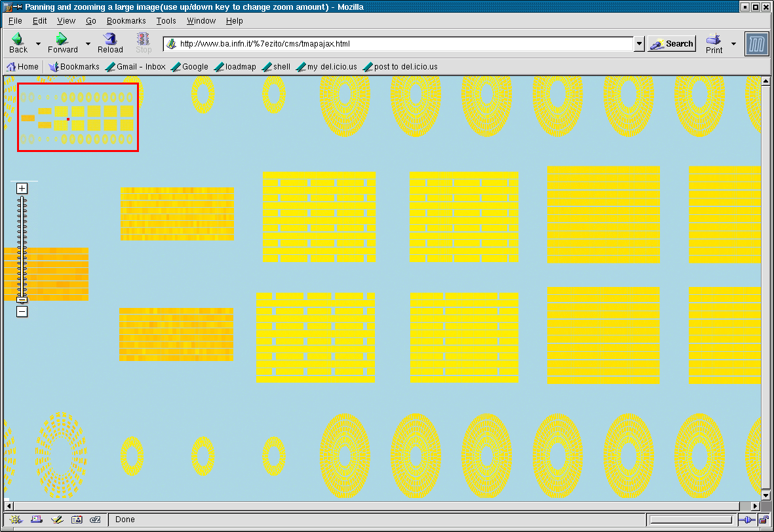Click the Back navigation button

(x=18, y=43)
